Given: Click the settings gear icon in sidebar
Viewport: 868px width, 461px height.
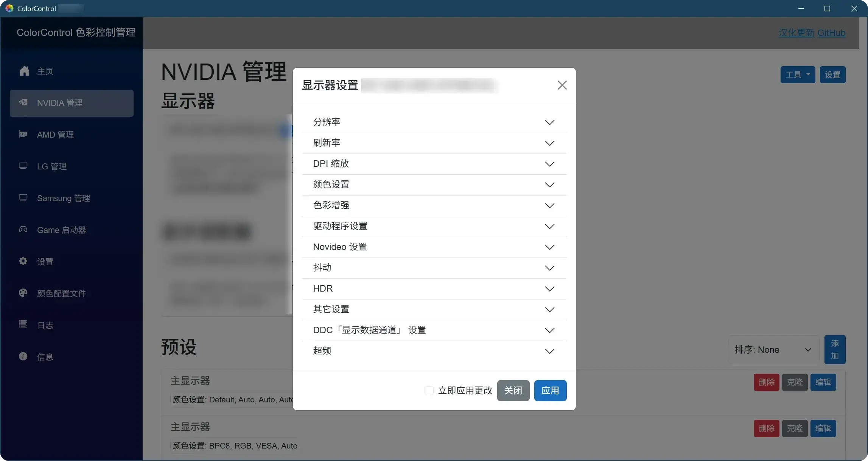Looking at the screenshot, I should (x=23, y=261).
